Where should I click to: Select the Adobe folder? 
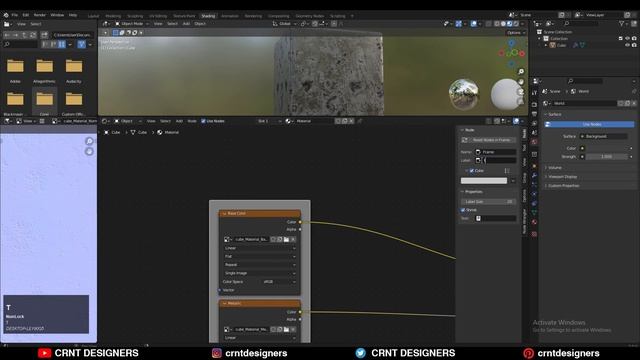click(x=15, y=70)
